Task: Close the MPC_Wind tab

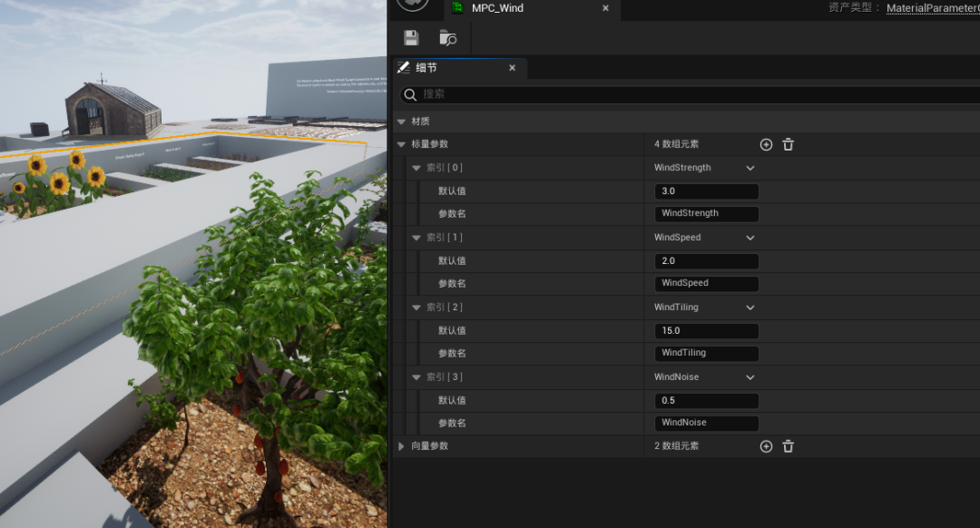Action: click(x=605, y=8)
